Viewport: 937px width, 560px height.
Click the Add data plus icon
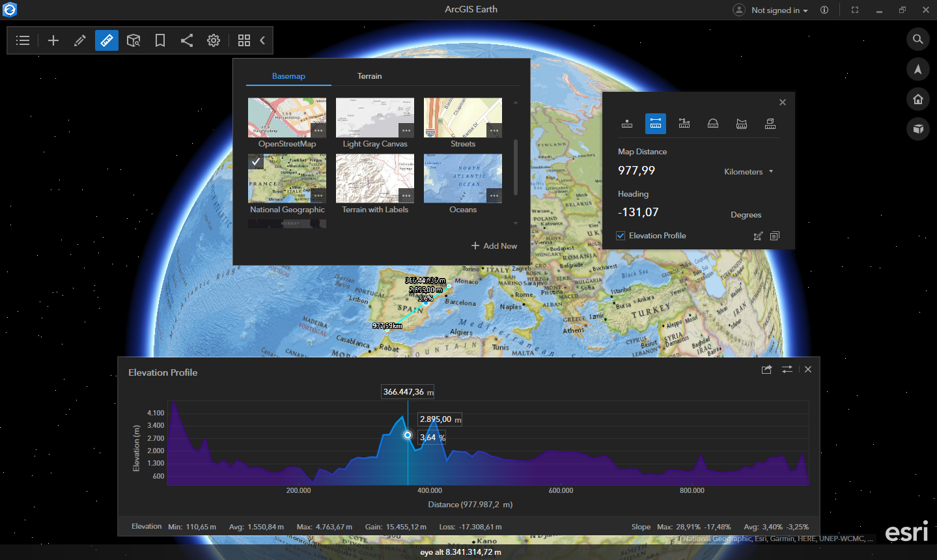(53, 40)
